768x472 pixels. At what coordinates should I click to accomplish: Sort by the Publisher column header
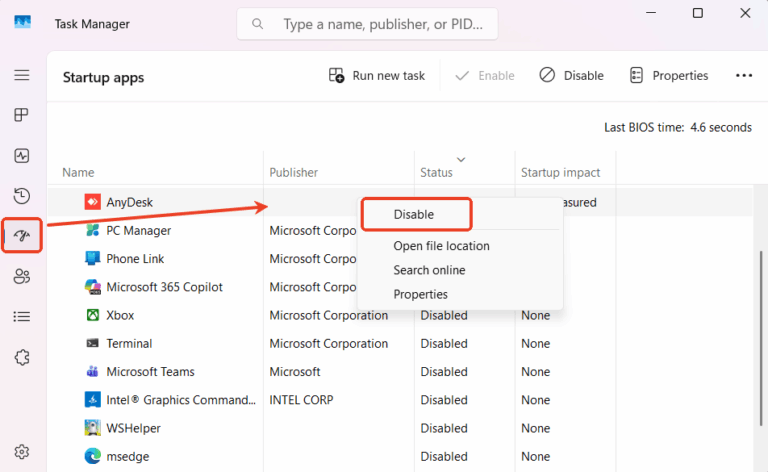click(293, 172)
